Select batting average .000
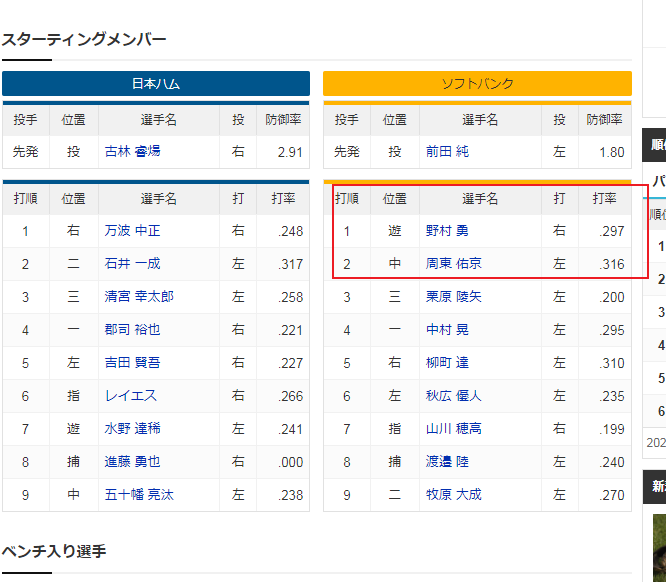Image resolution: width=666 pixels, height=582 pixels. pos(291,462)
